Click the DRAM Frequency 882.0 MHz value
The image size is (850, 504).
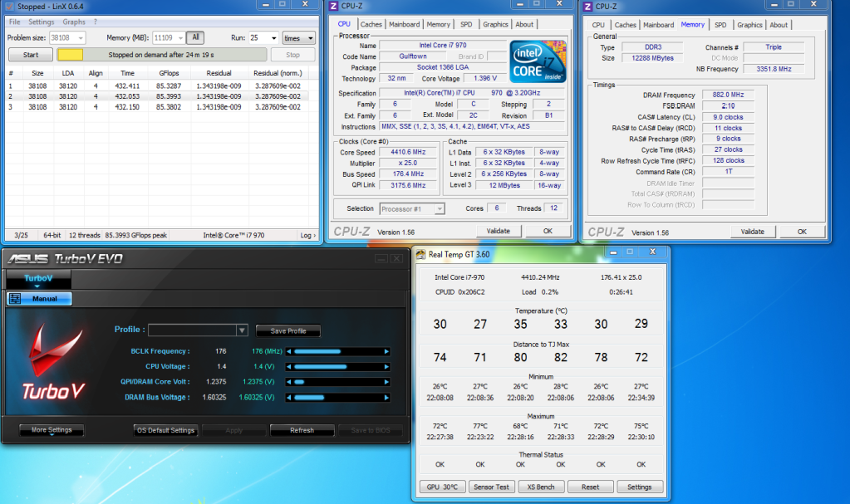[728, 95]
